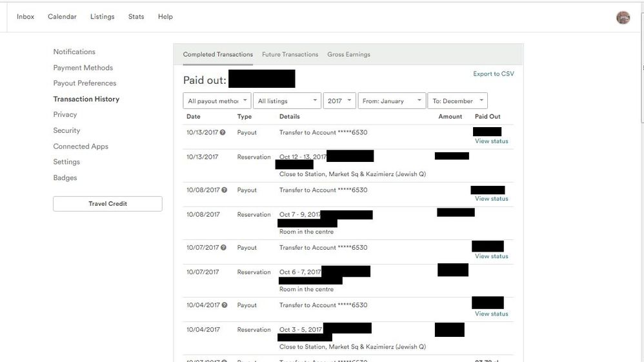Viewport: 644px width, 362px height.
Task: Click help icon beside 10/13/2017 payout date
Action: (x=223, y=133)
